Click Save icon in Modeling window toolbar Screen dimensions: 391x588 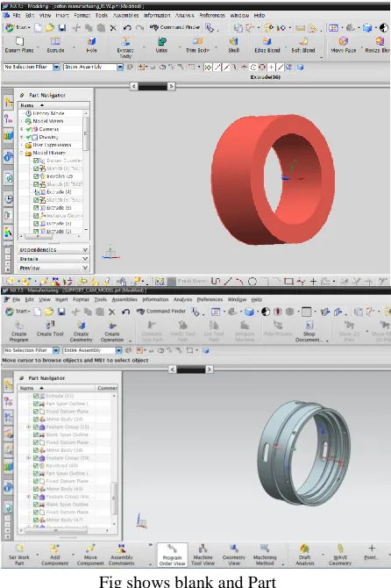click(62, 27)
